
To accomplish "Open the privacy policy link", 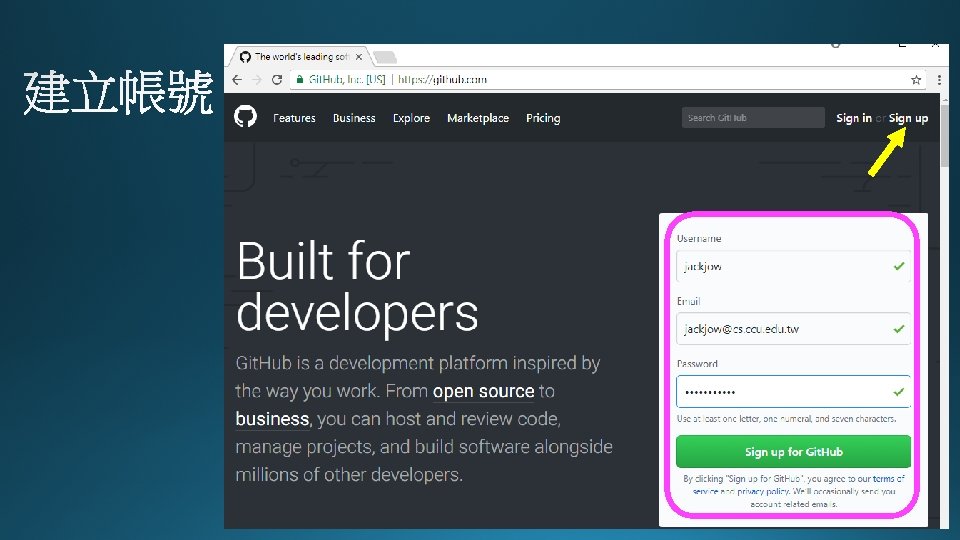I will pyautogui.click(x=763, y=491).
